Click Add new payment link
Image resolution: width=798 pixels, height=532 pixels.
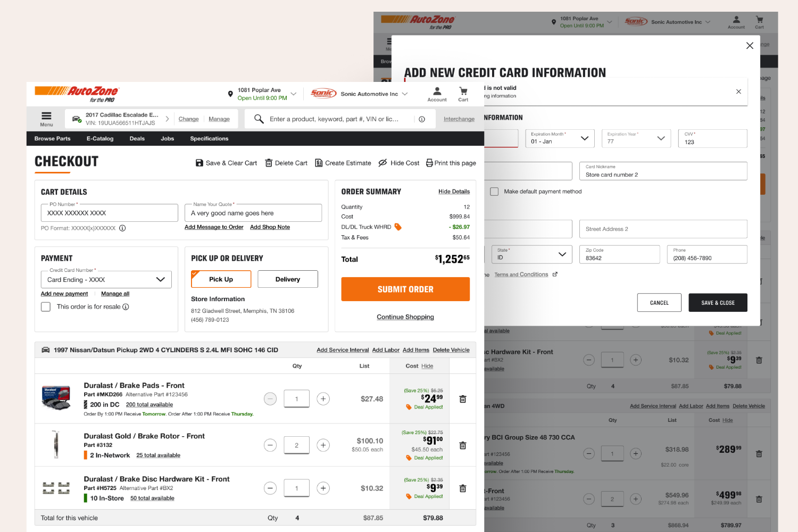coord(64,294)
